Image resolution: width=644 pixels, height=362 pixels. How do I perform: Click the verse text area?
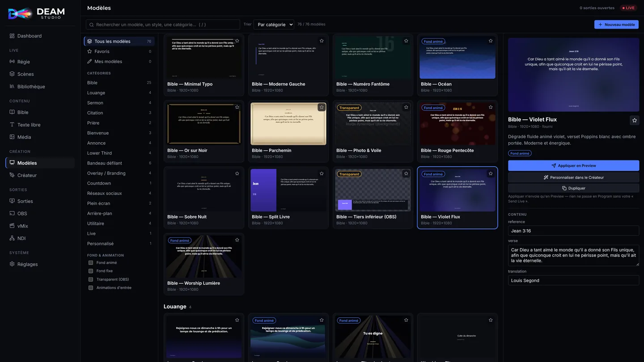pos(573,255)
